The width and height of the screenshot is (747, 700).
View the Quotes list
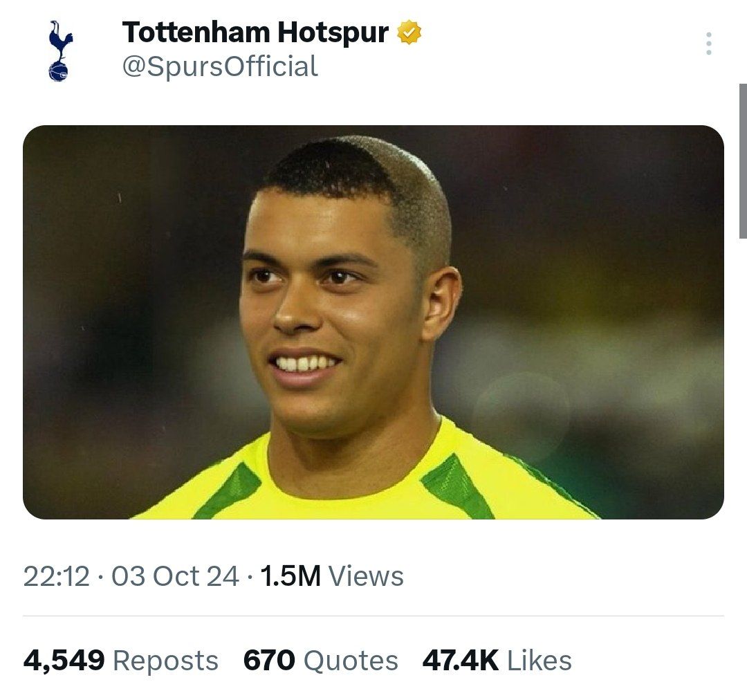(x=351, y=661)
